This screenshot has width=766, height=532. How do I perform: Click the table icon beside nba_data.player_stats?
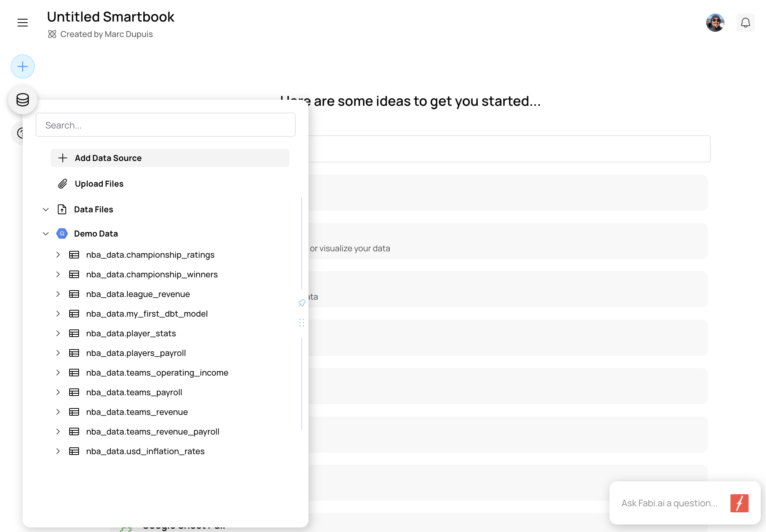click(74, 333)
